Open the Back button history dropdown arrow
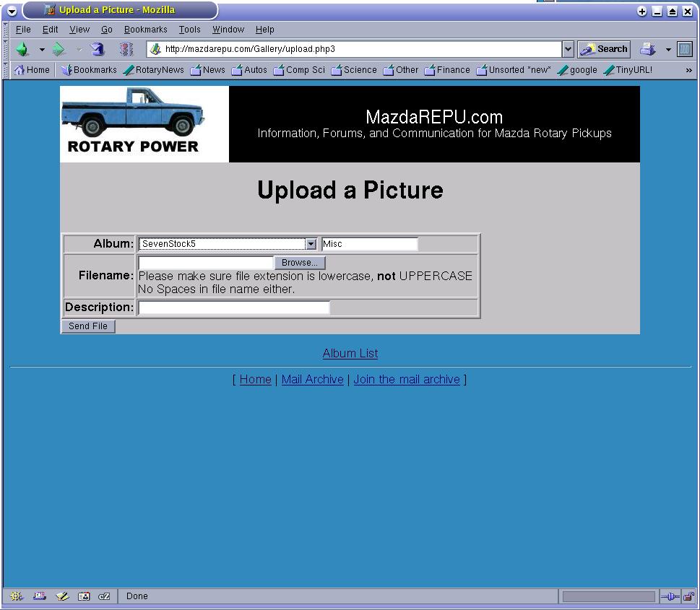 point(42,50)
